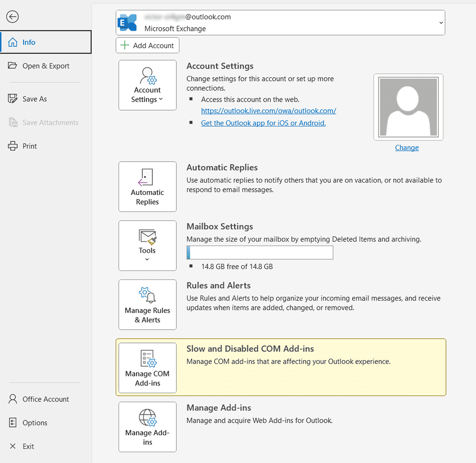Viewport: 476px width, 463px height.
Task: Click the mailbox storage usage bar
Action: (260, 253)
